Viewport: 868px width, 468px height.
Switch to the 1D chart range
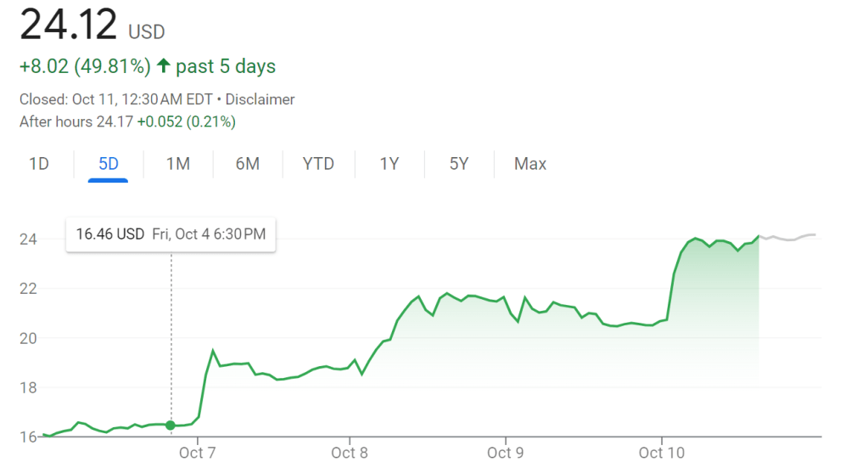tap(39, 164)
